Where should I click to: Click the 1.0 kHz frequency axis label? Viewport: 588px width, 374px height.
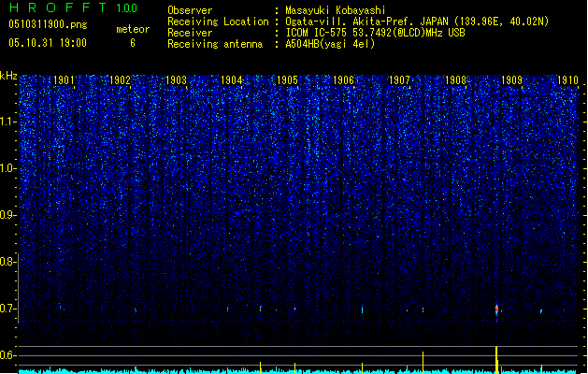(x=7, y=168)
